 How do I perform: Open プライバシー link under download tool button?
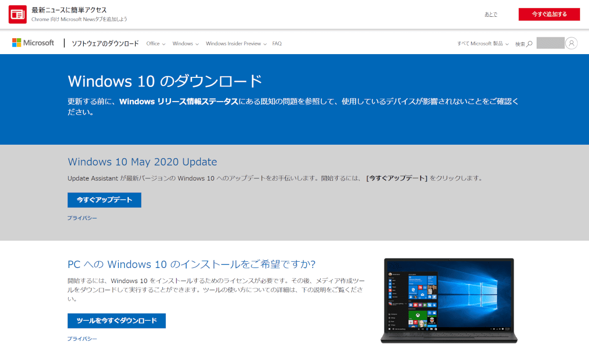(82, 339)
